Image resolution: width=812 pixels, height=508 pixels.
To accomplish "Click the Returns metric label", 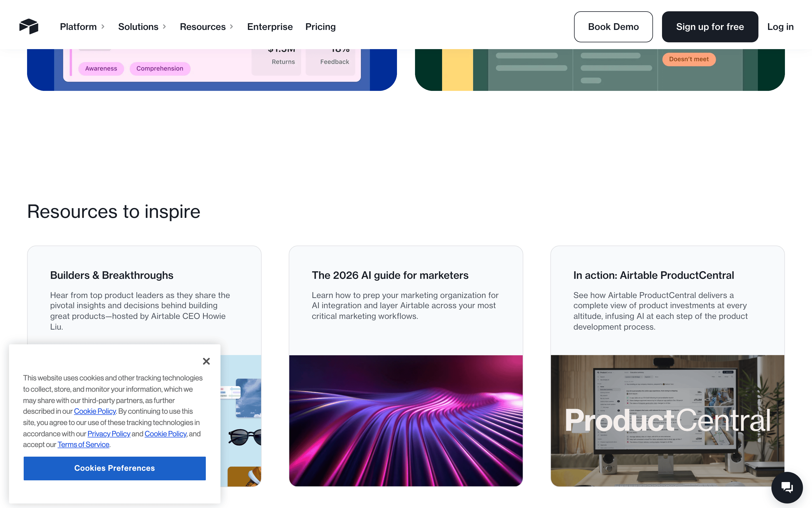I will [x=283, y=62].
